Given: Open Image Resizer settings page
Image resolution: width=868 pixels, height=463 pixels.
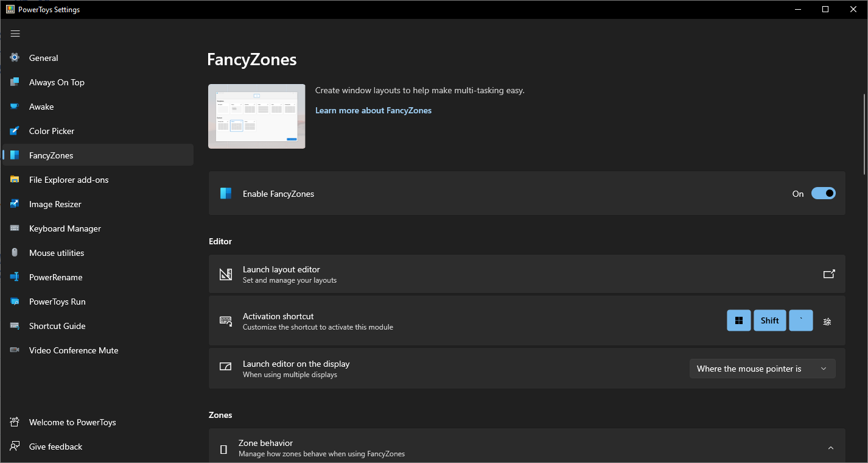Looking at the screenshot, I should pyautogui.click(x=98, y=204).
